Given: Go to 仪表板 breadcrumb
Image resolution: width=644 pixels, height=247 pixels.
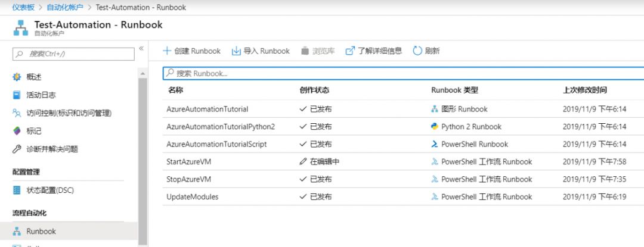Looking at the screenshot, I should [23, 7].
